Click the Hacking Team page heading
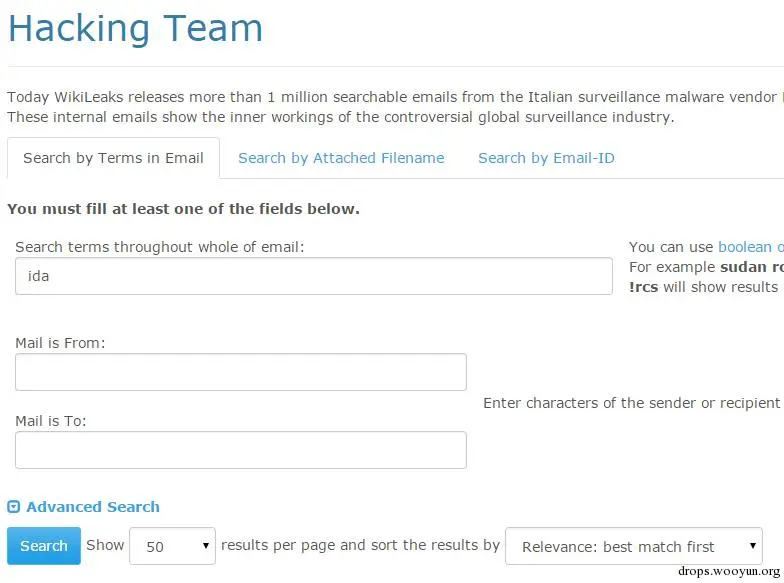Viewport: 784px width, 583px height. click(x=135, y=28)
